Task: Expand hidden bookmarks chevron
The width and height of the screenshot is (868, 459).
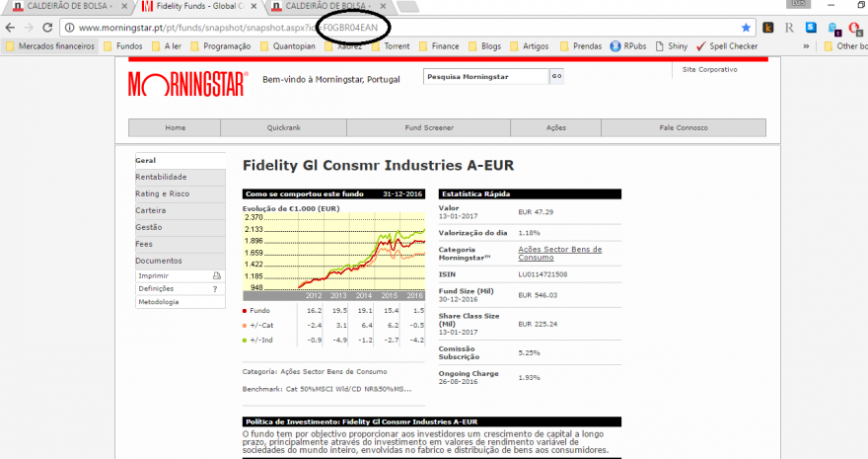Action: point(806,46)
